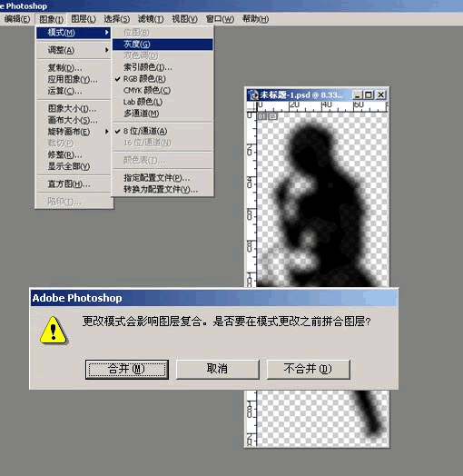
Task: Open the 滤镜(T) menu
Action: click(x=151, y=19)
